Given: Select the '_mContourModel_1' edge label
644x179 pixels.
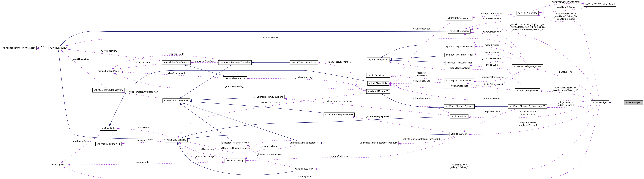Looking at the screenshot, I should [235, 86].
